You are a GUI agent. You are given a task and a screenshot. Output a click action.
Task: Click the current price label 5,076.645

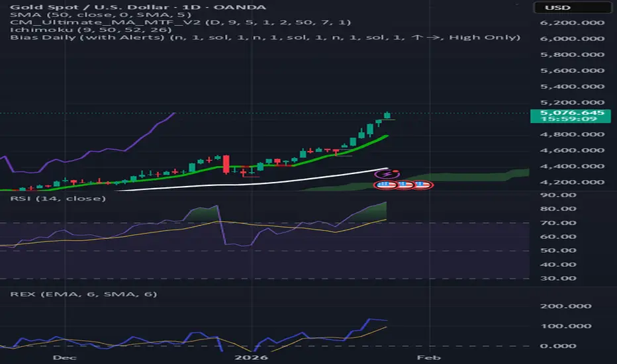(572, 113)
